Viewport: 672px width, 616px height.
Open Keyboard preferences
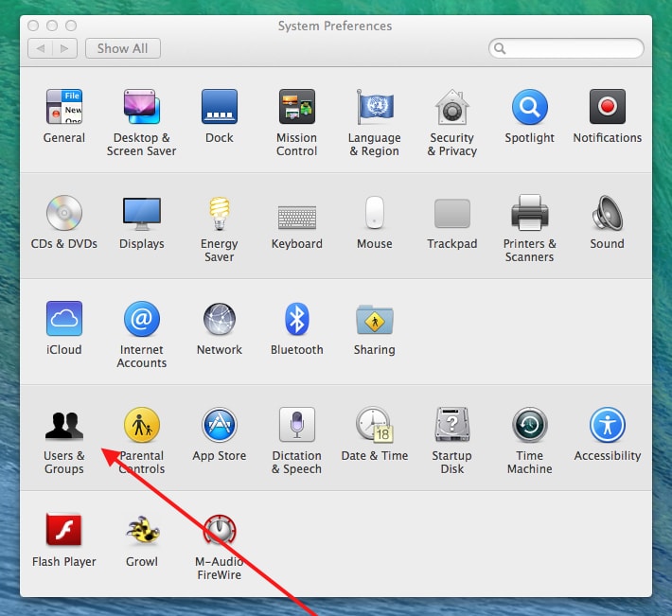pyautogui.click(x=297, y=218)
